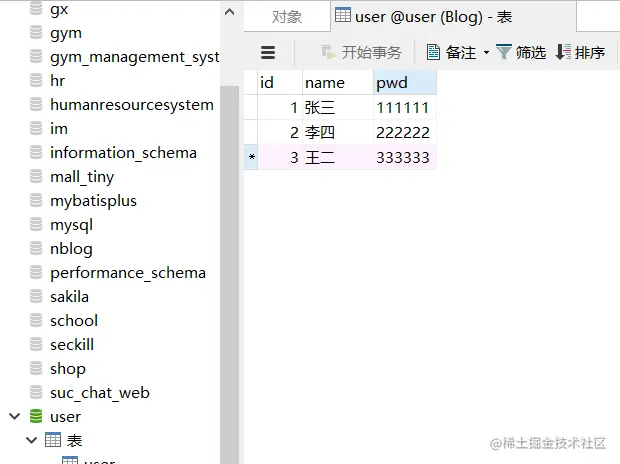Image resolution: width=620 pixels, height=464 pixels.
Task: Click the nblog database cylinder icon
Action: coord(36,248)
